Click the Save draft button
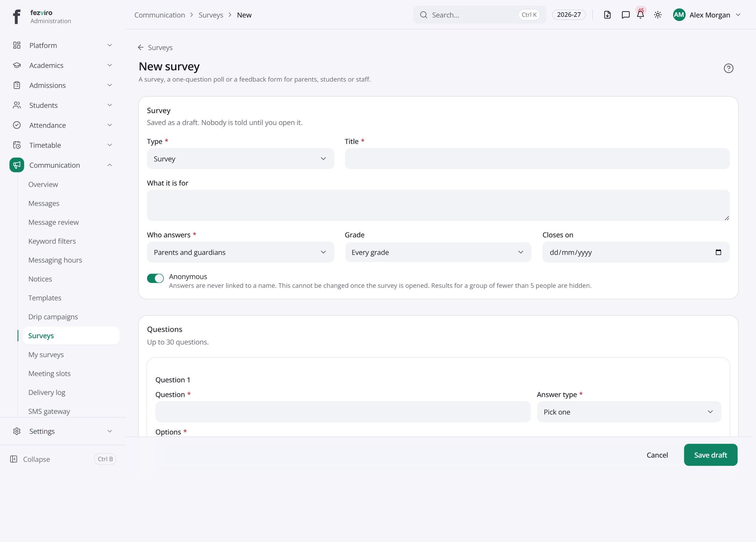 [x=710, y=455]
